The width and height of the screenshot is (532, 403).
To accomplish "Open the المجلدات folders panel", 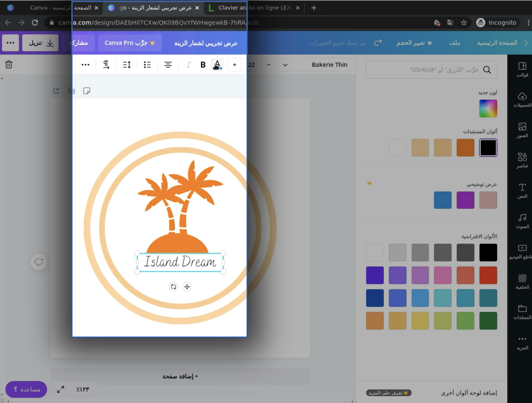I will 522,312.
